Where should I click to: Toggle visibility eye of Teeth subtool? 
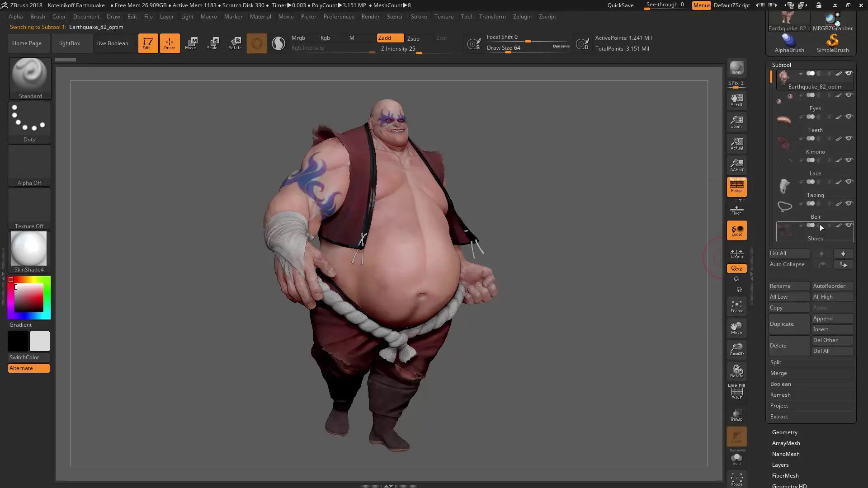pyautogui.click(x=849, y=117)
